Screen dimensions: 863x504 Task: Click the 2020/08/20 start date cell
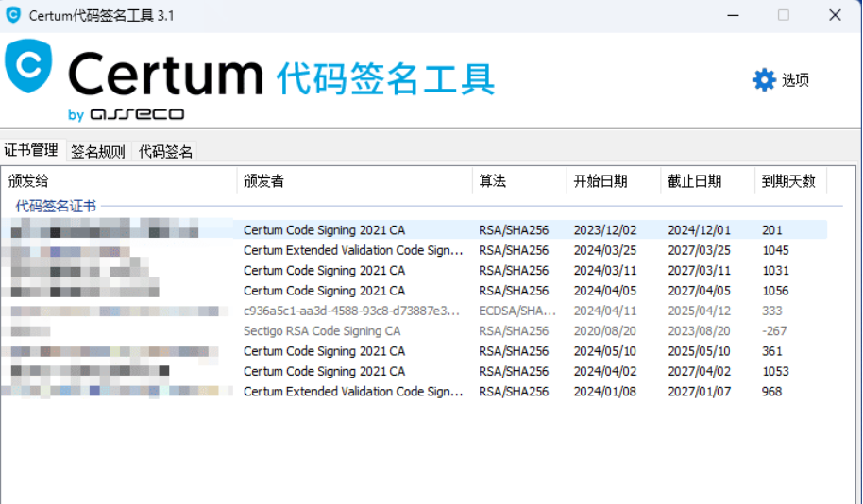[605, 331]
